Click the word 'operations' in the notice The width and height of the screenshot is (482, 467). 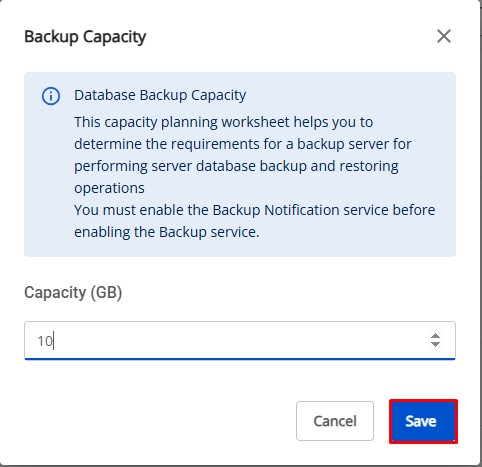(109, 188)
